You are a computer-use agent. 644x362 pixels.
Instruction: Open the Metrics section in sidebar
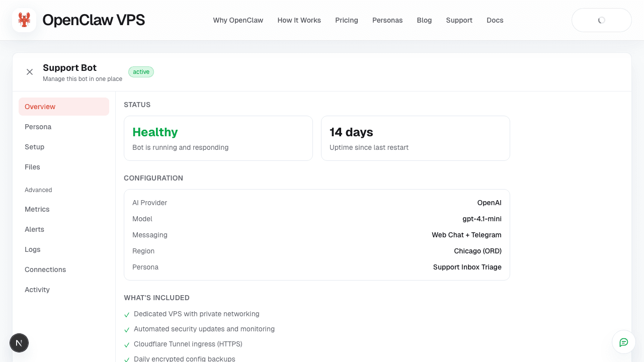(37, 209)
